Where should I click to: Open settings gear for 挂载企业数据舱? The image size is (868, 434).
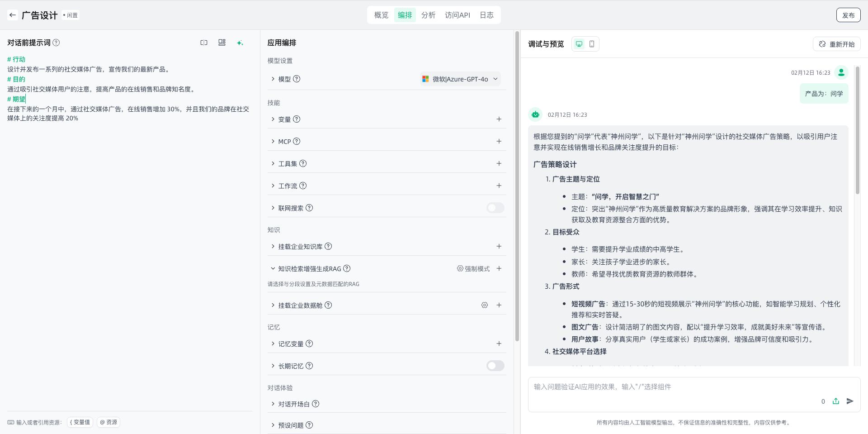click(x=485, y=305)
